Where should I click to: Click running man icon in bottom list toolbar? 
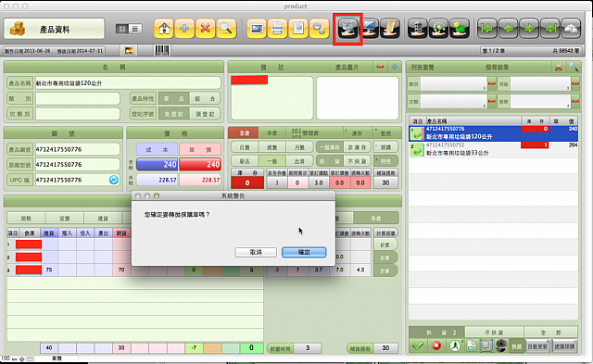(x=455, y=345)
